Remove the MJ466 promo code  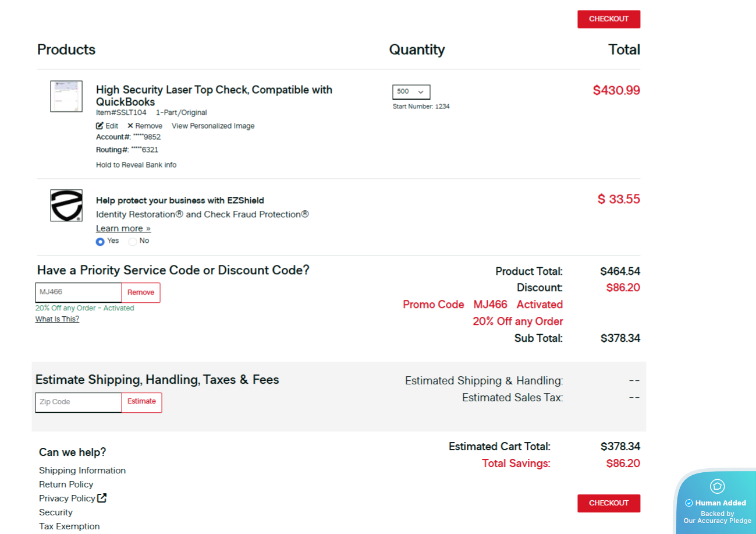tap(141, 293)
